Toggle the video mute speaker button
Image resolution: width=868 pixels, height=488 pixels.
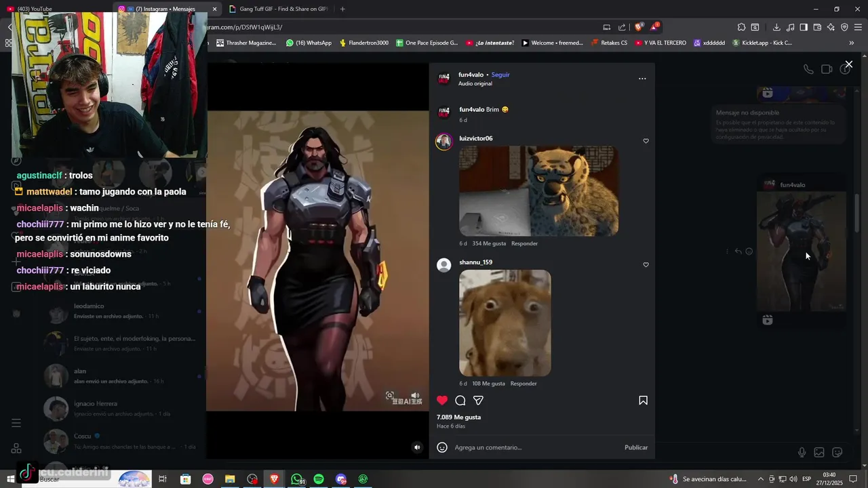(x=417, y=447)
